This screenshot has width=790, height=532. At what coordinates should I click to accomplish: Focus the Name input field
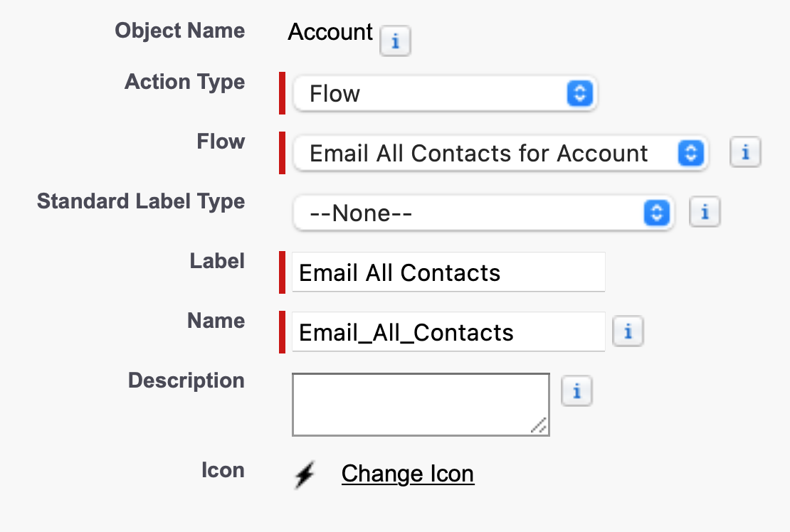point(448,331)
